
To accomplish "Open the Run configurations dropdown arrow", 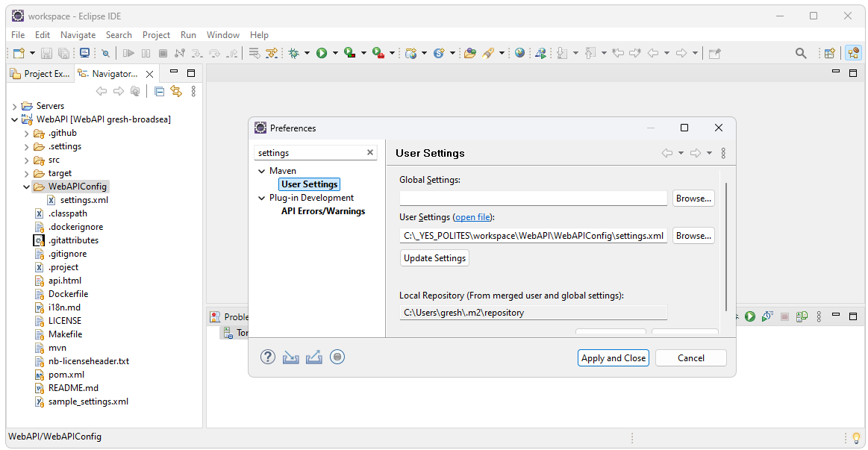I will pyautogui.click(x=335, y=53).
